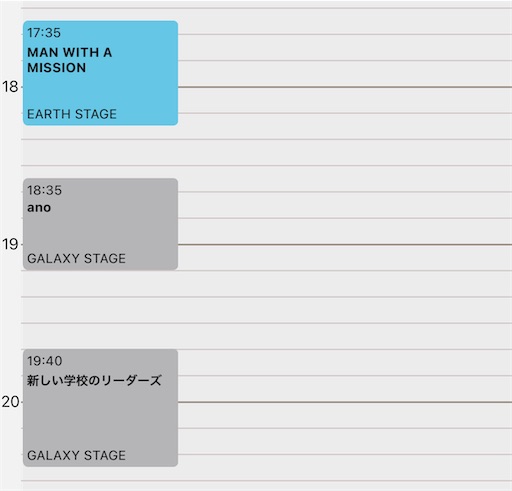Click the 20 hour marker
Viewport: 512px width, 491px height.
[10, 402]
